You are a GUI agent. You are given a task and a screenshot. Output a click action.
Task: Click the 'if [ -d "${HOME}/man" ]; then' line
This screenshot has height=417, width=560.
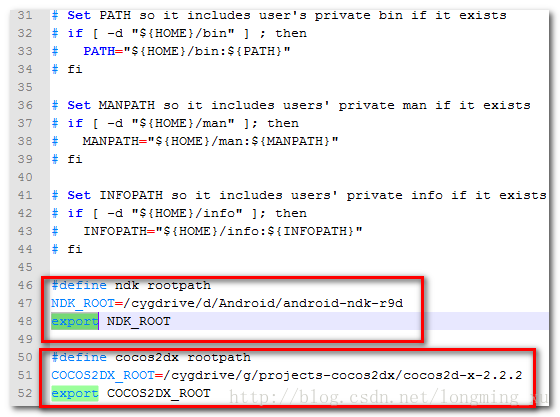tap(175, 124)
